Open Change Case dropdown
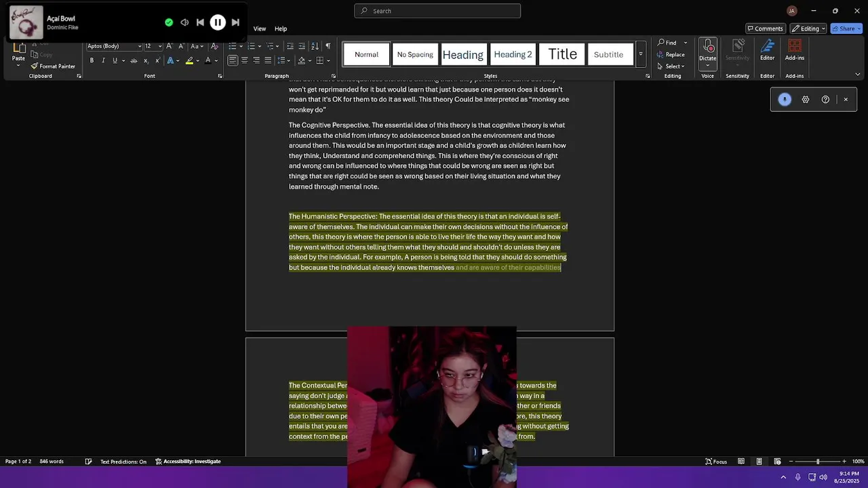This screenshot has width=868, height=488. click(x=197, y=46)
